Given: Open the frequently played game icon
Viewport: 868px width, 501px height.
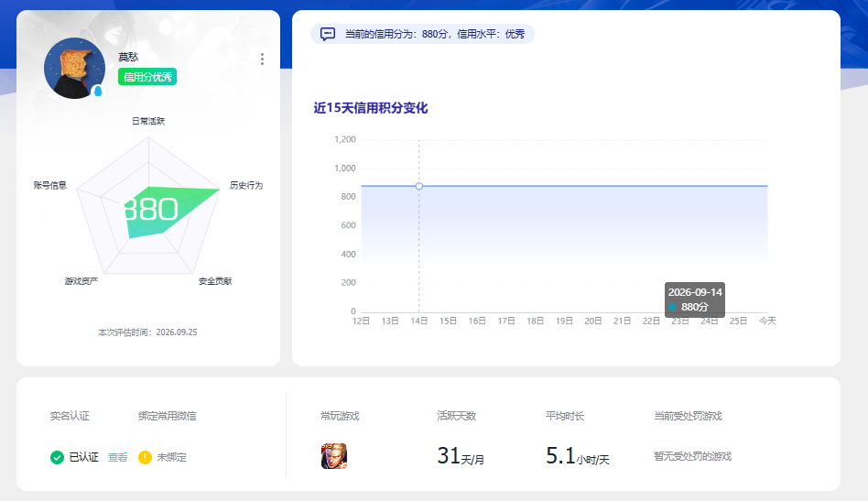Looking at the screenshot, I should point(334,456).
